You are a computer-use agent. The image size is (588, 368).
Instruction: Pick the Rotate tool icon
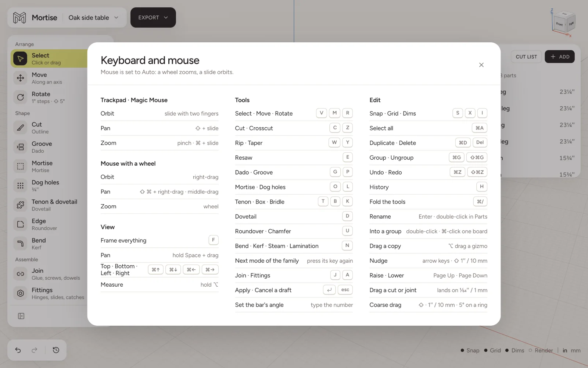[x=21, y=98]
